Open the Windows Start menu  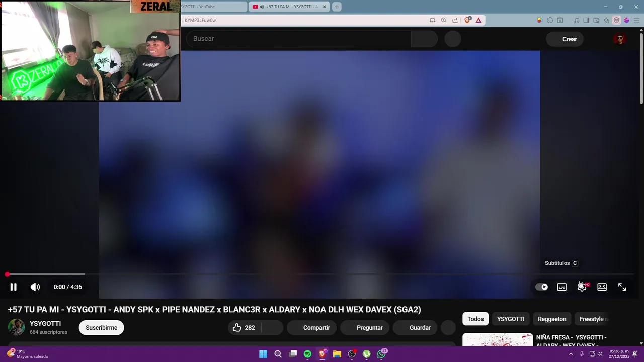[x=263, y=354]
